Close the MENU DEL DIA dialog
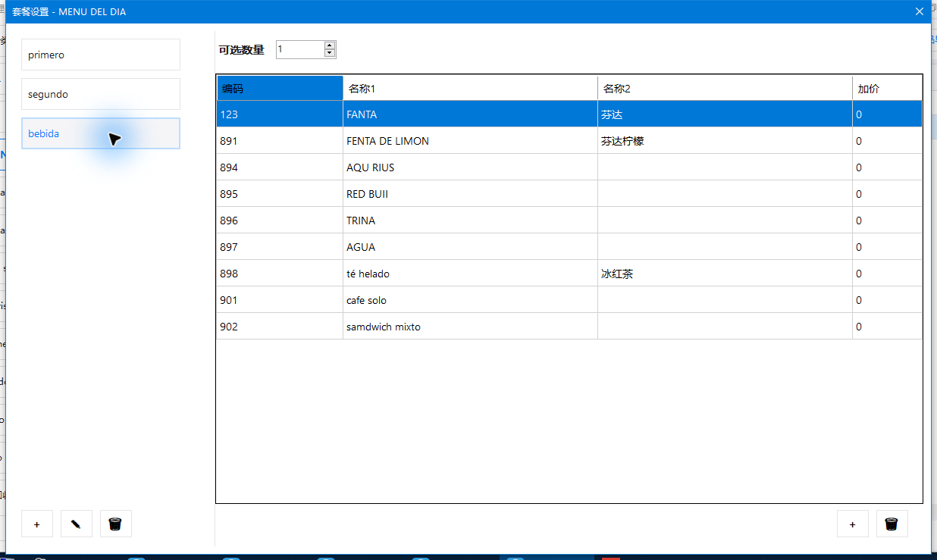The height and width of the screenshot is (560, 937). click(x=920, y=11)
